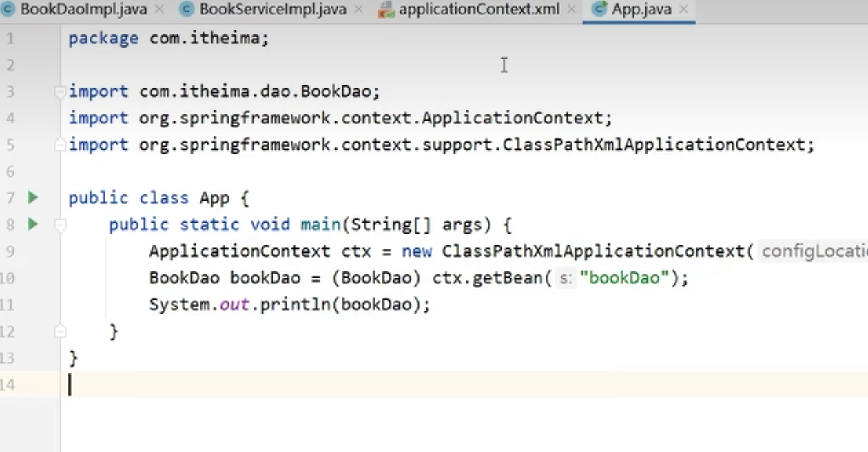
Task: Select the App.java tab
Action: click(641, 10)
